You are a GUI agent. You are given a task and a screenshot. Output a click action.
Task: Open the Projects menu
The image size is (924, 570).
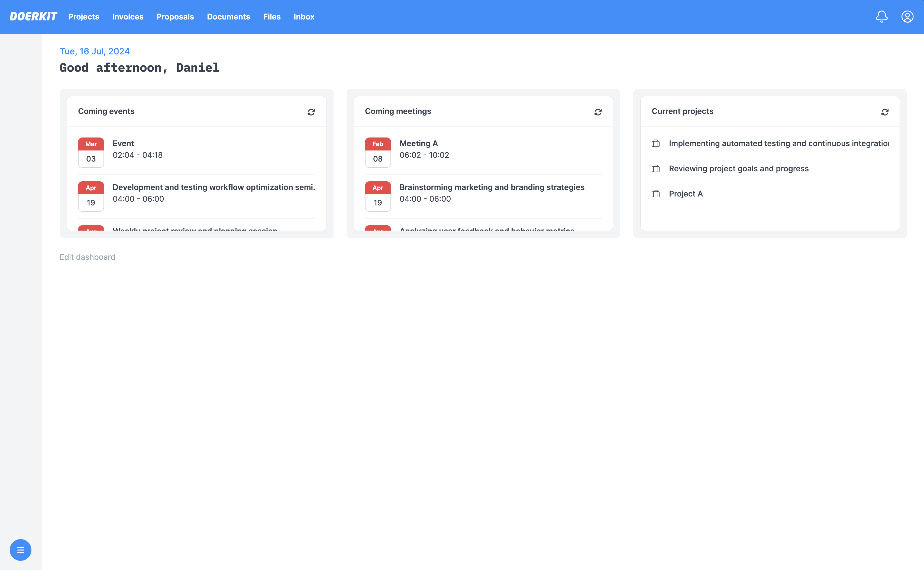(x=83, y=17)
